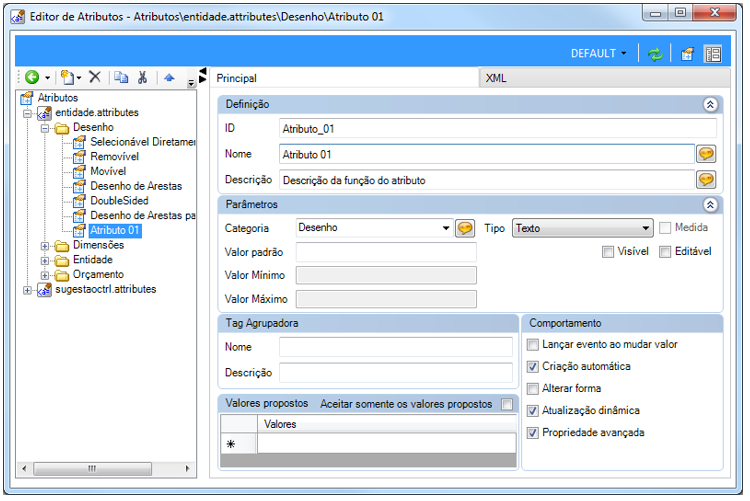
Task: Collapse the Definição section chevron
Action: [710, 104]
